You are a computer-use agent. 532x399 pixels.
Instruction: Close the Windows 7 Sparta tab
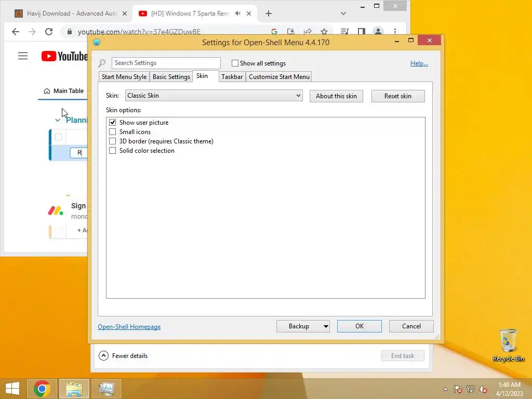point(249,14)
